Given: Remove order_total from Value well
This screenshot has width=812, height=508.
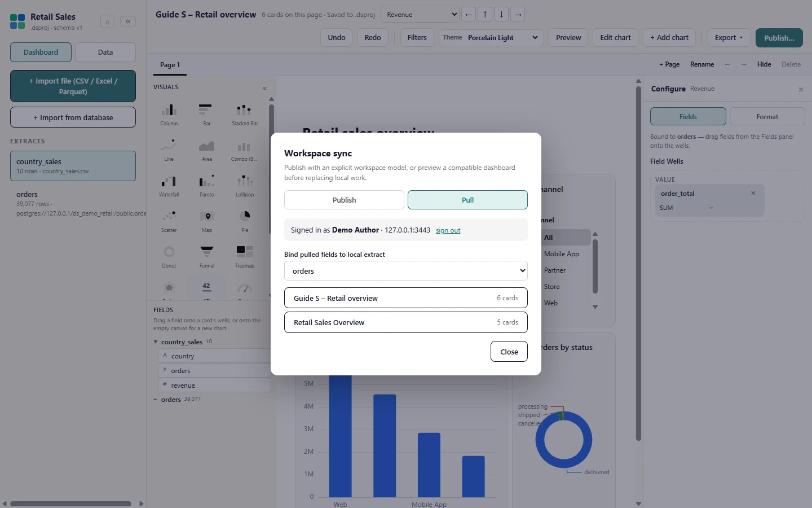Looking at the screenshot, I should pyautogui.click(x=753, y=193).
